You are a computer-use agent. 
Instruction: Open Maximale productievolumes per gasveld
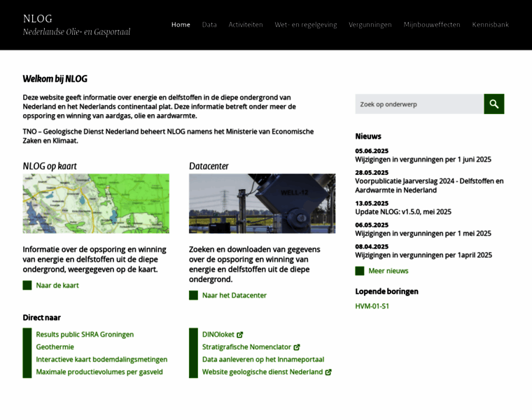[x=99, y=372]
